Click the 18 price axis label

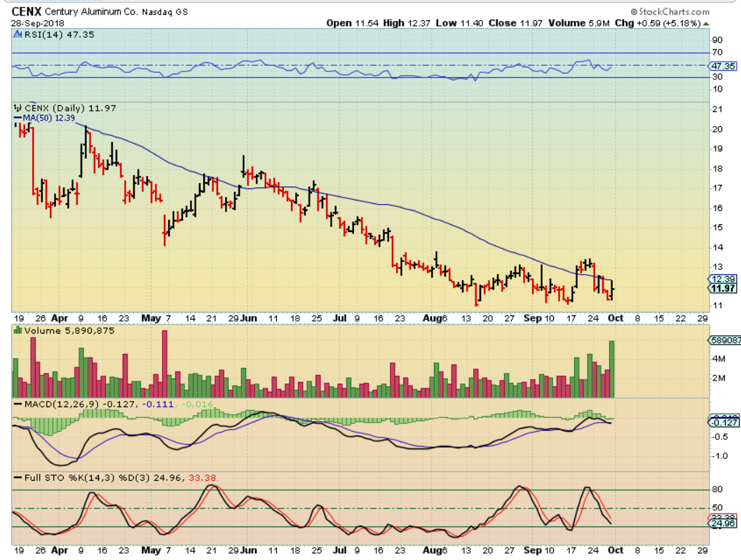click(x=717, y=169)
